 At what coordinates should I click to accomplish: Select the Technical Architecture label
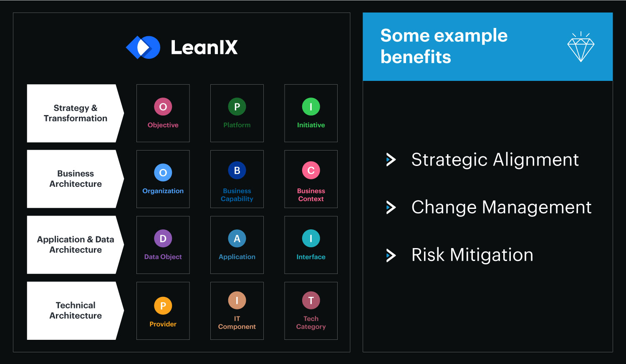76,311
